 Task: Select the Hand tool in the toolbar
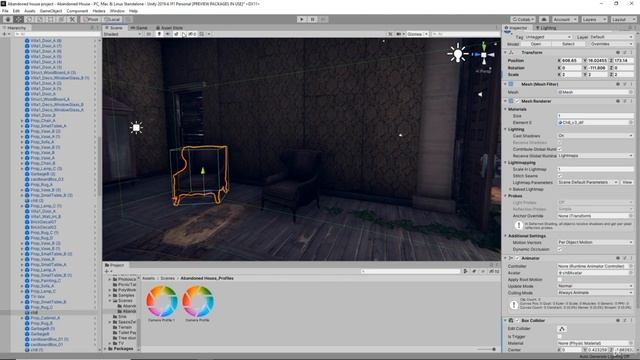[8, 19]
